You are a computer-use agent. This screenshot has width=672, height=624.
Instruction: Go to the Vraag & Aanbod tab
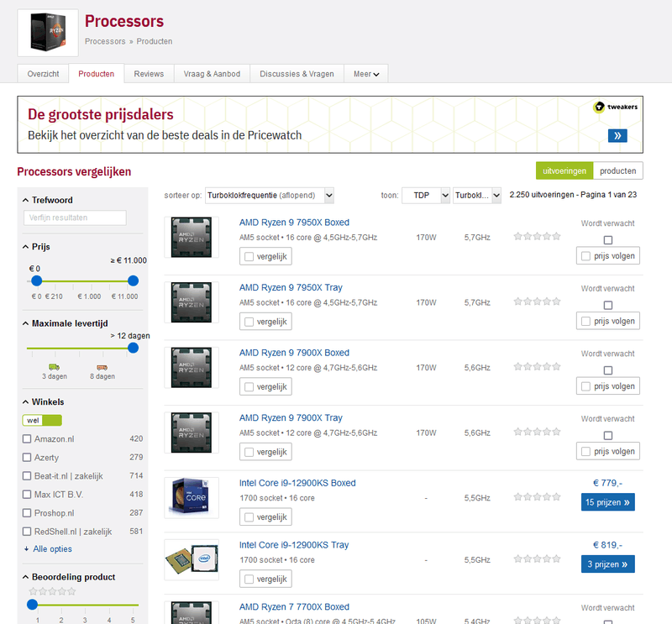coord(212,74)
